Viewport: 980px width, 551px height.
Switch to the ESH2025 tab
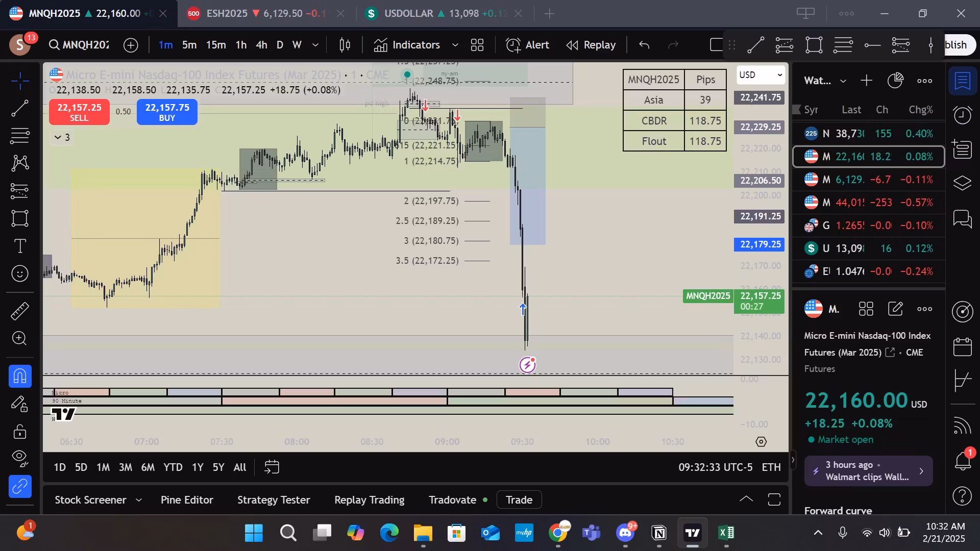(x=227, y=13)
